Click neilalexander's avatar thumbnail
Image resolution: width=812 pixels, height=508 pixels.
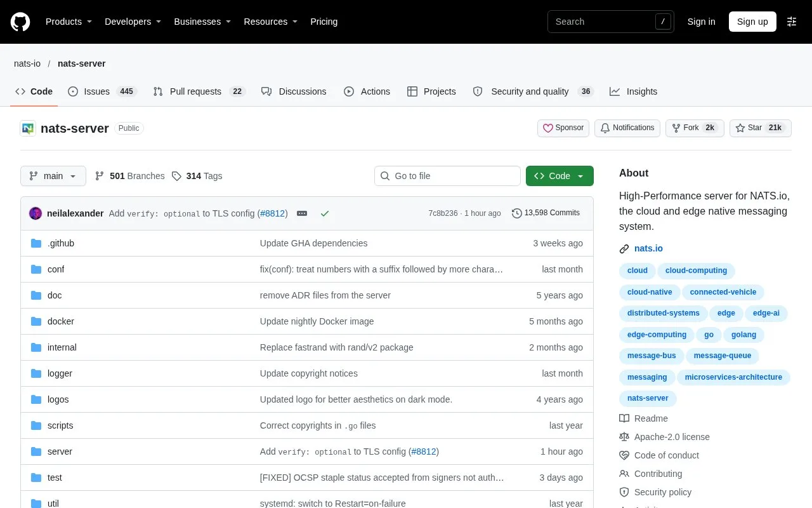(x=36, y=213)
